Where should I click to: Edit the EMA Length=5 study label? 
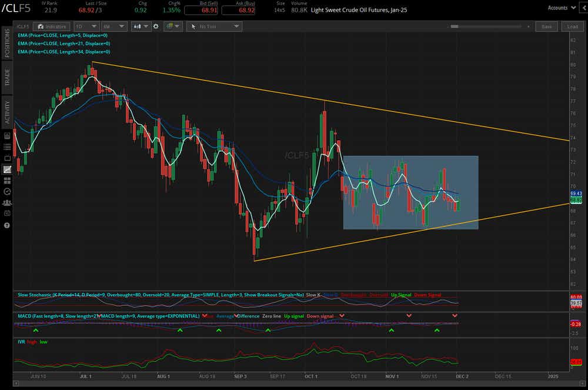tap(63, 36)
